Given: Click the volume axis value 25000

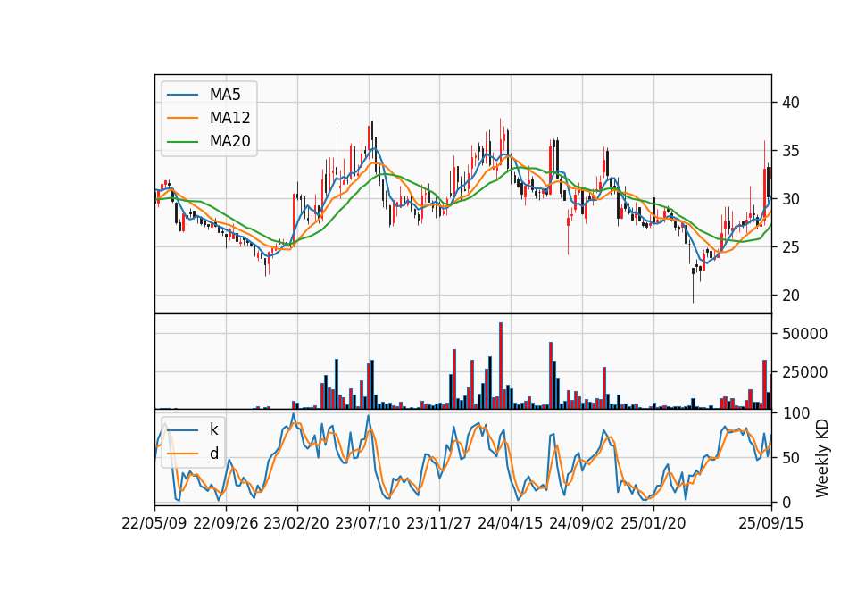Looking at the screenshot, I should click(x=805, y=372).
